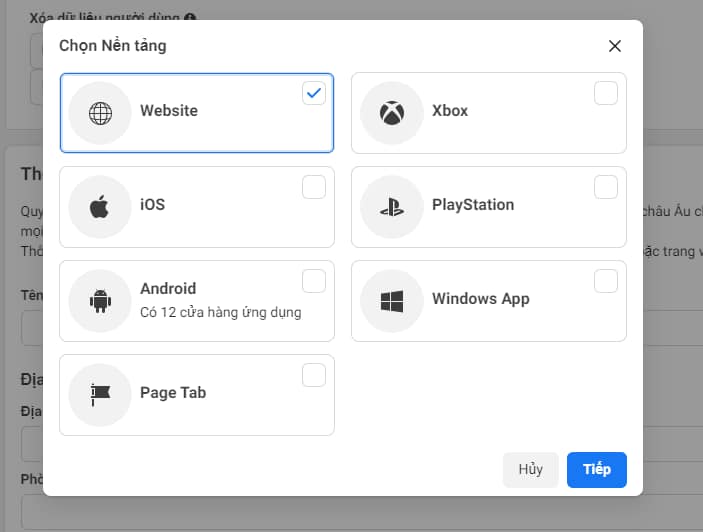Click 'Có 12 cửa hàng ứng dụng' text

(221, 312)
